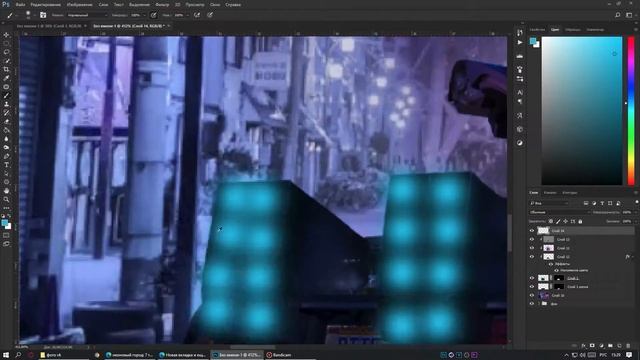Select the Rectangular Marquee tool

point(6,44)
